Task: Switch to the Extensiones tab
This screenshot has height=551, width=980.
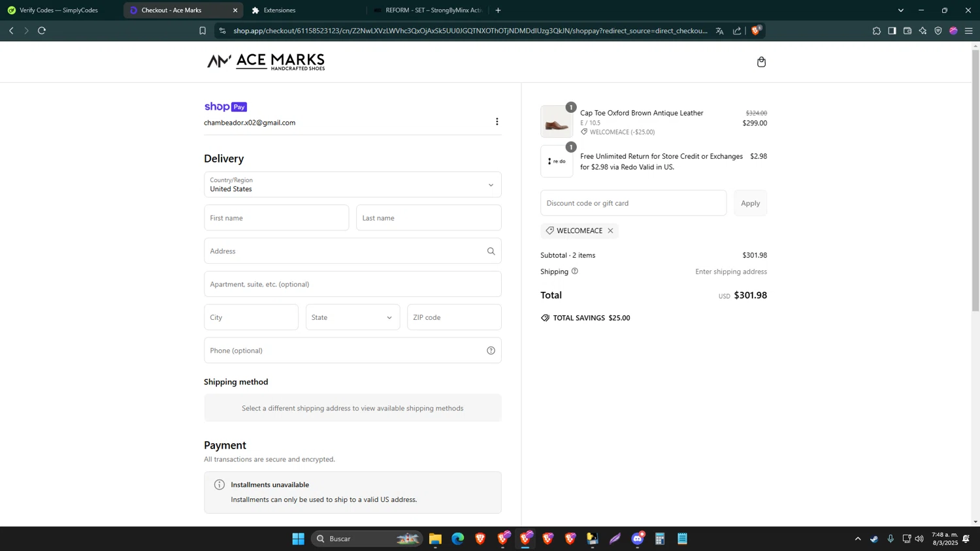Action: [304, 10]
